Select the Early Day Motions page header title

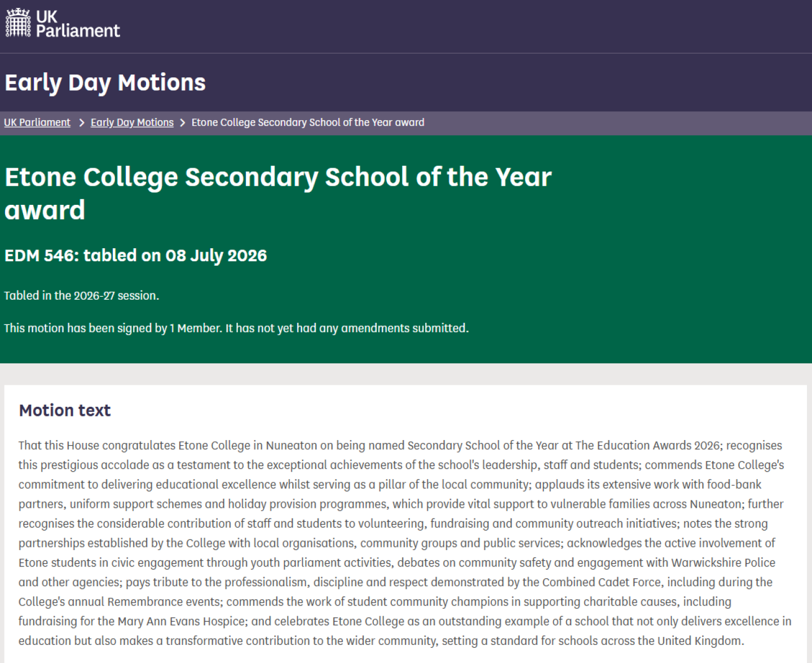coord(105,82)
